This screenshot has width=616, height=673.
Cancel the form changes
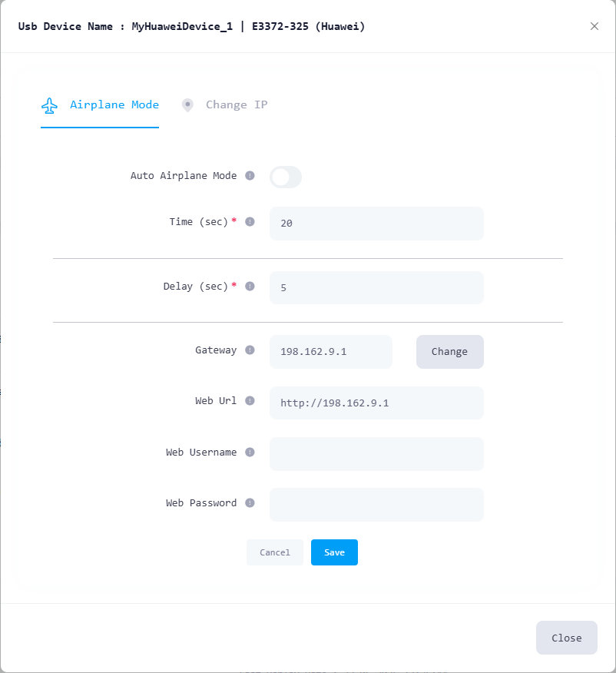click(x=274, y=552)
